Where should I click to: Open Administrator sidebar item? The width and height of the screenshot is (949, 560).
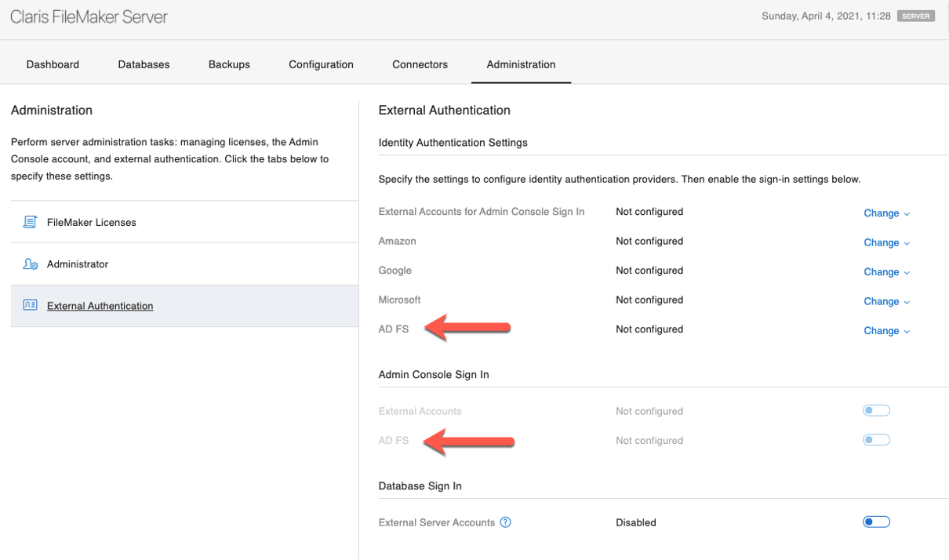(x=184, y=264)
